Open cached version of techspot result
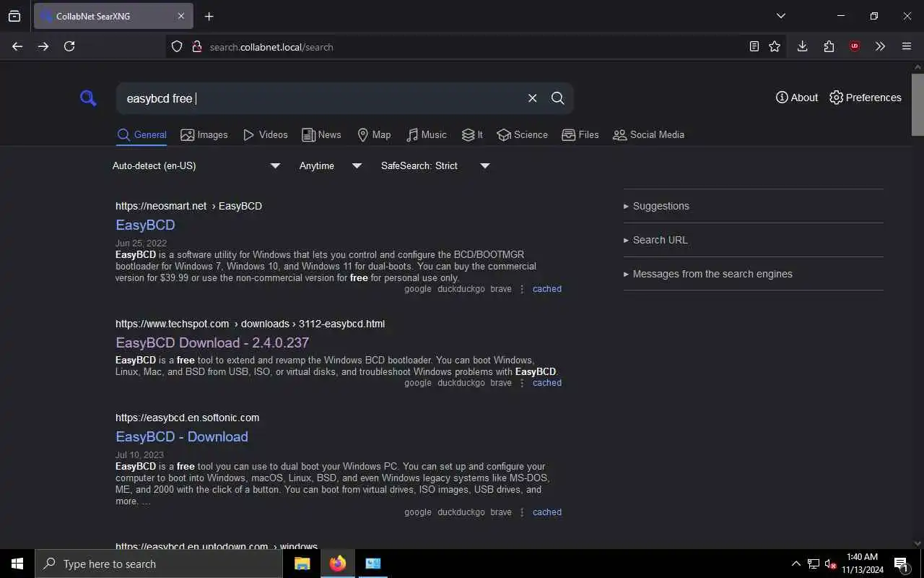 547,383
